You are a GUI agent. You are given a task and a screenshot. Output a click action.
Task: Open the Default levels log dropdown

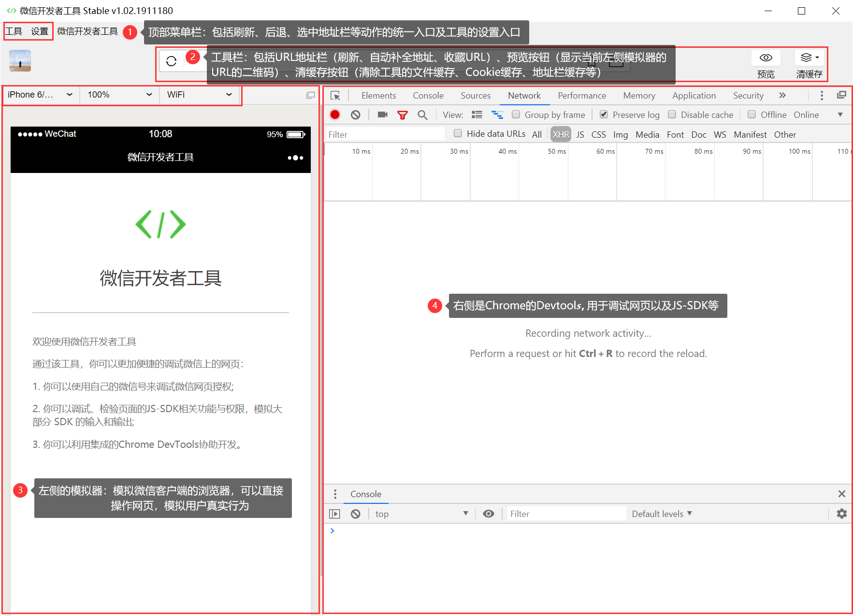[662, 514]
